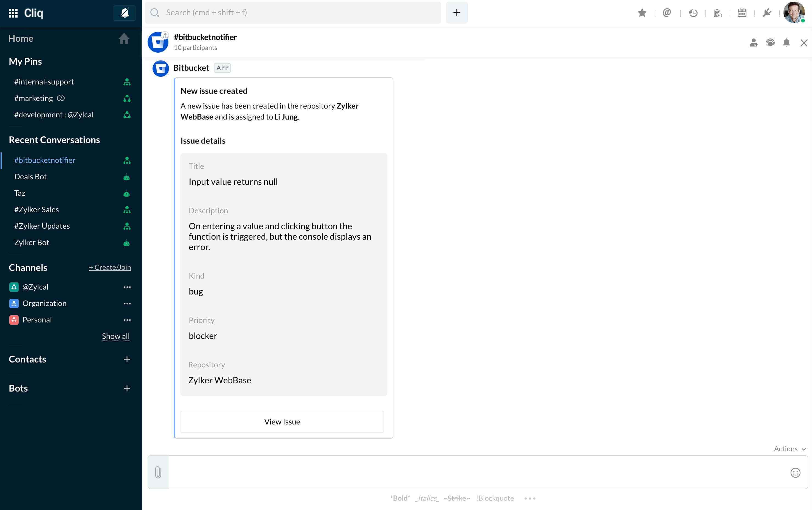Toggle channel notification bell in header
812x510 pixels.
pyautogui.click(x=786, y=42)
